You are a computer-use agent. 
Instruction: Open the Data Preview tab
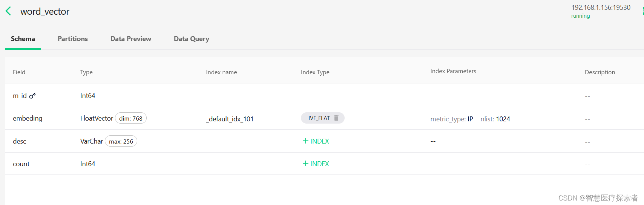tap(131, 39)
